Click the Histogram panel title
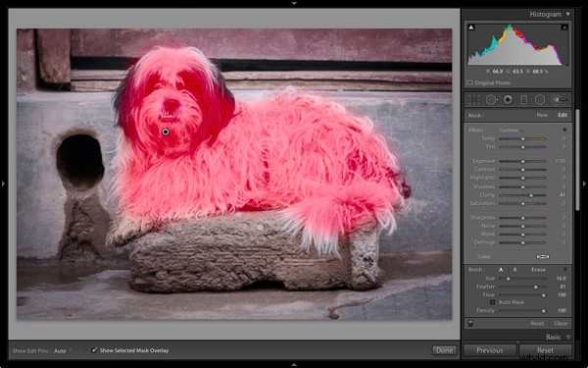Screen dimensions: 588x368 pyautogui.click(x=545, y=15)
